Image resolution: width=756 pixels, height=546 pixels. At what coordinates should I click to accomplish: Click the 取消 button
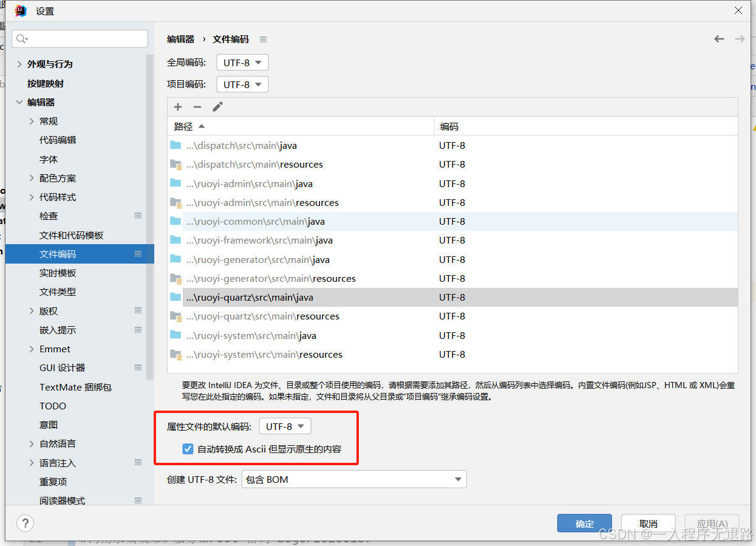click(x=649, y=524)
